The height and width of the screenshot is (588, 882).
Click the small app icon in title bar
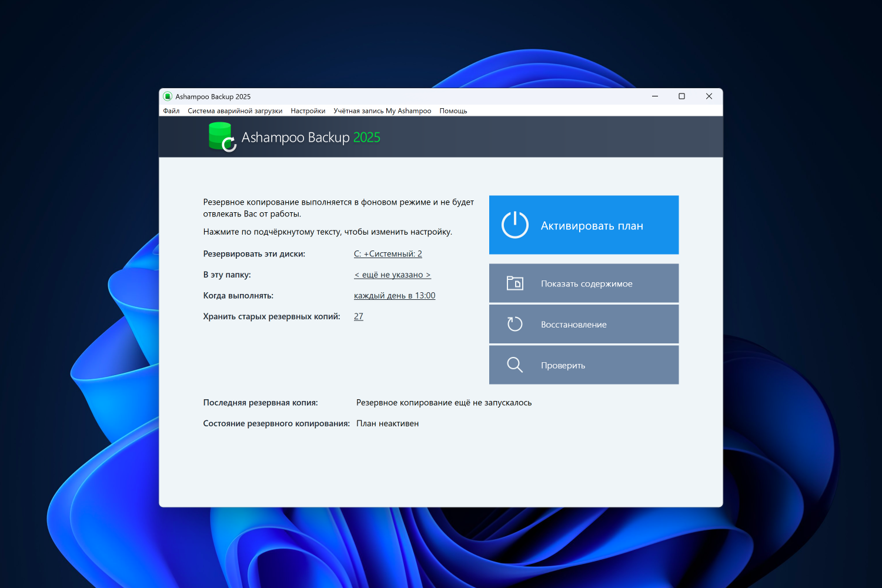[x=168, y=96]
